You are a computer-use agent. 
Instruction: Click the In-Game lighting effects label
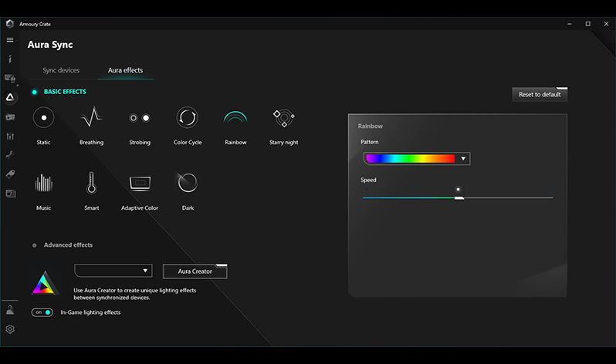[90, 312]
